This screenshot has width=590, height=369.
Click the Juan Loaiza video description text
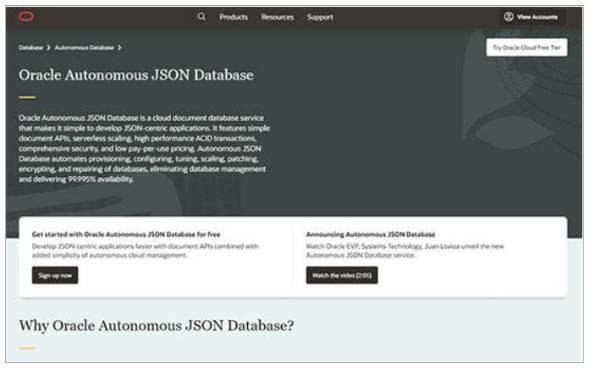pyautogui.click(x=404, y=251)
